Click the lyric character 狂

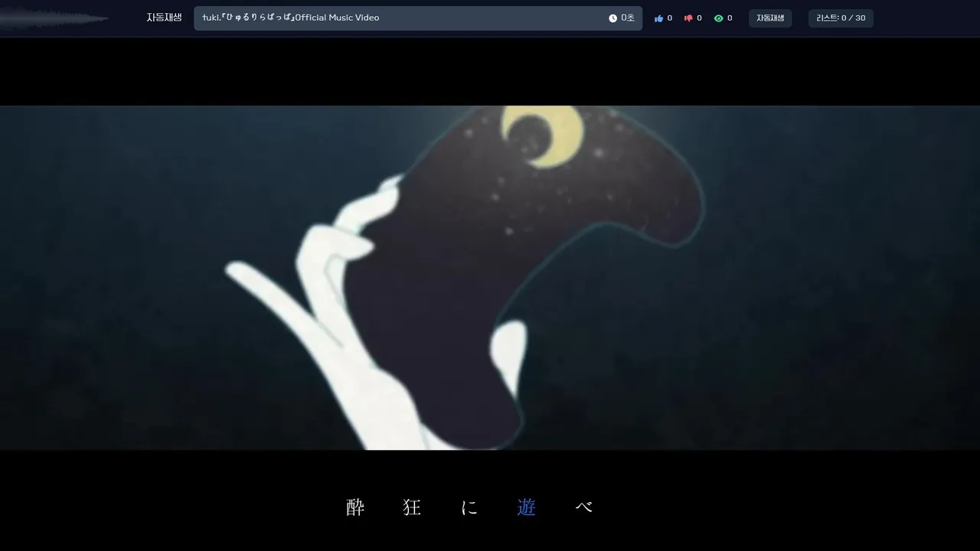[x=412, y=507]
